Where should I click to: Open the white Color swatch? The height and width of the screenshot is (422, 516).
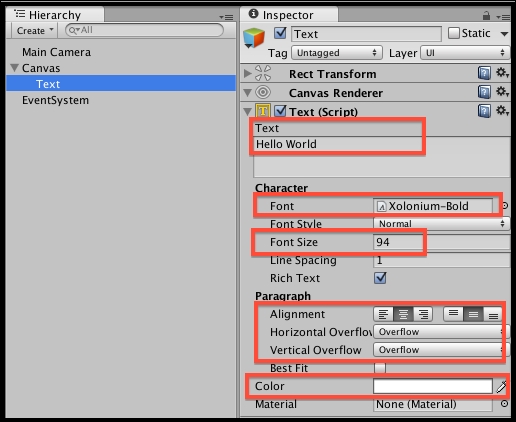(x=433, y=386)
